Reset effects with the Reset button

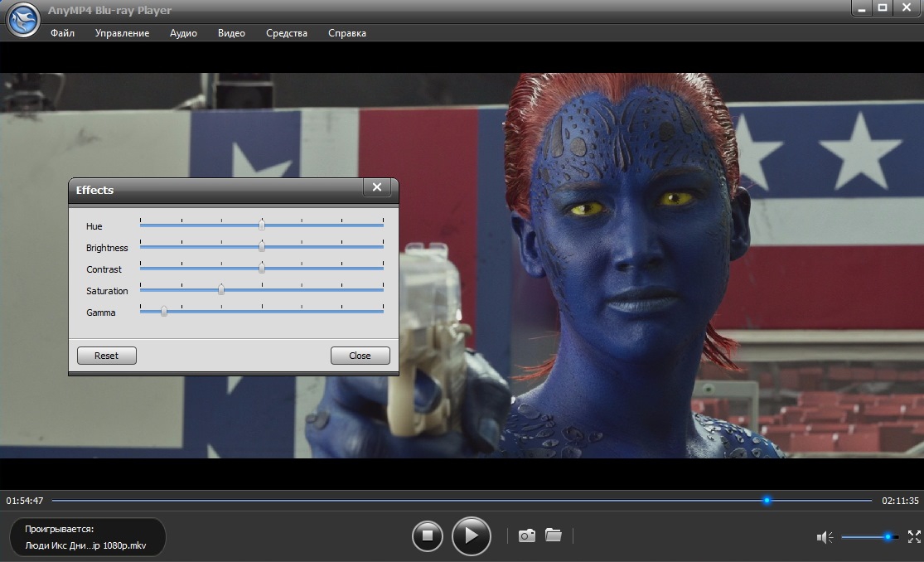[106, 356]
